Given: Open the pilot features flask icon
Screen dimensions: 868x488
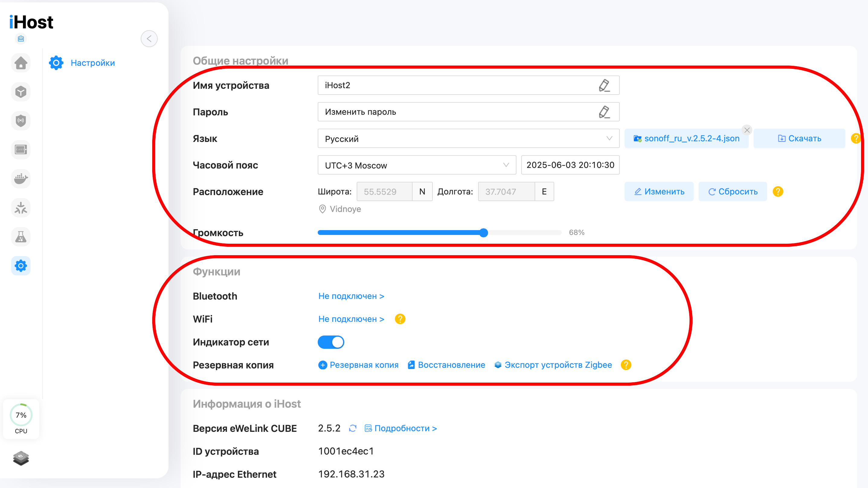Looking at the screenshot, I should point(21,236).
